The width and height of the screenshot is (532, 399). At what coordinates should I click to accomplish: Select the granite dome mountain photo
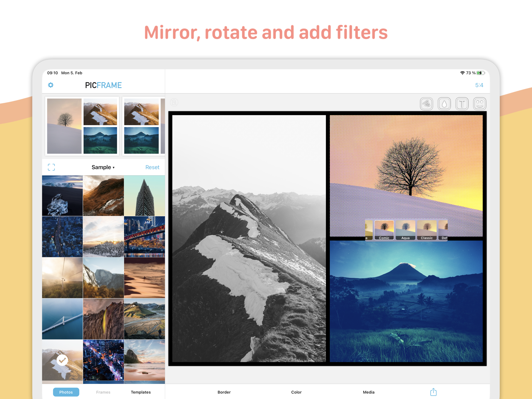(103, 278)
